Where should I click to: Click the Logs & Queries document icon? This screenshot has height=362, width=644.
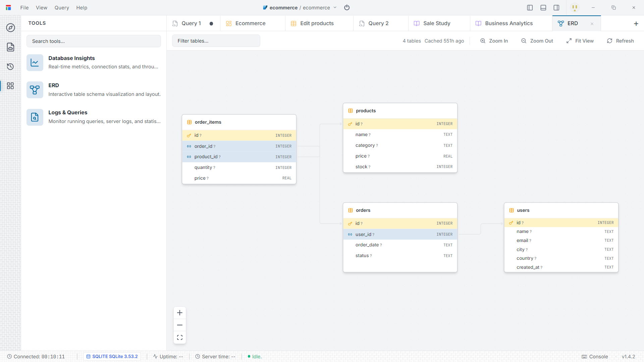click(x=35, y=117)
